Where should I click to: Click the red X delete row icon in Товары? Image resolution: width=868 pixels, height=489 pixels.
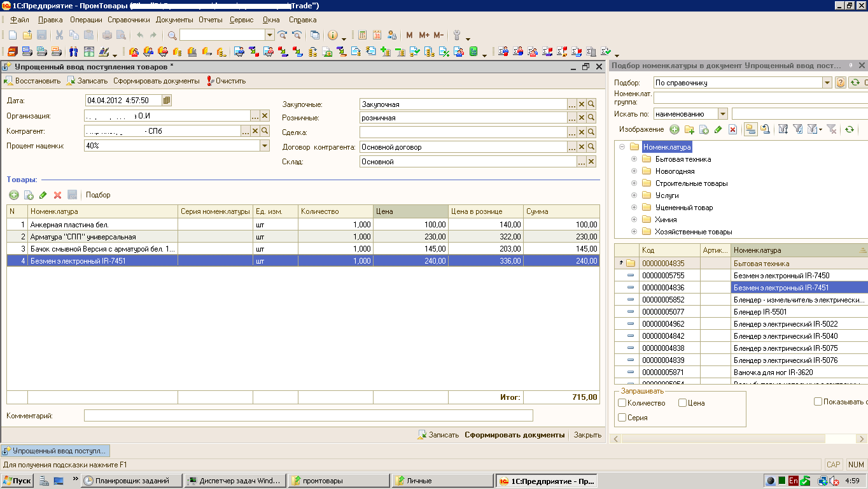pos(57,195)
